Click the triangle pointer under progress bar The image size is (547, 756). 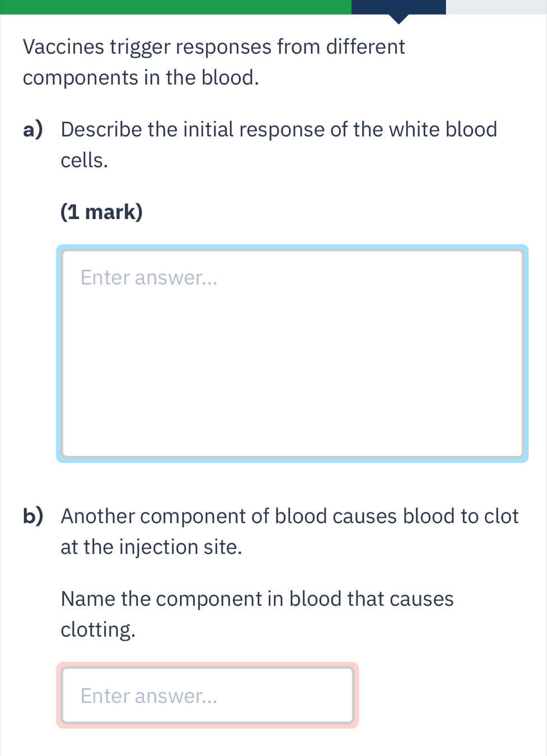(398, 19)
